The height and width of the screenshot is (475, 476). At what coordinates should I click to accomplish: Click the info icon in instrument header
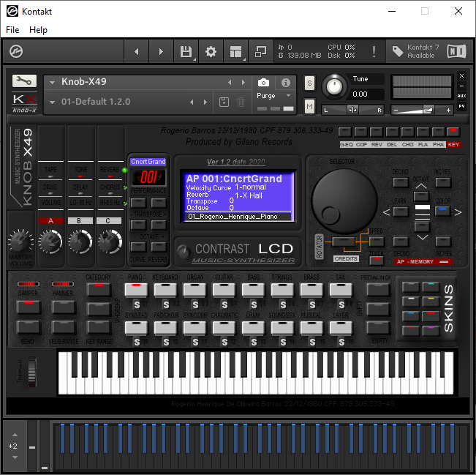286,83
